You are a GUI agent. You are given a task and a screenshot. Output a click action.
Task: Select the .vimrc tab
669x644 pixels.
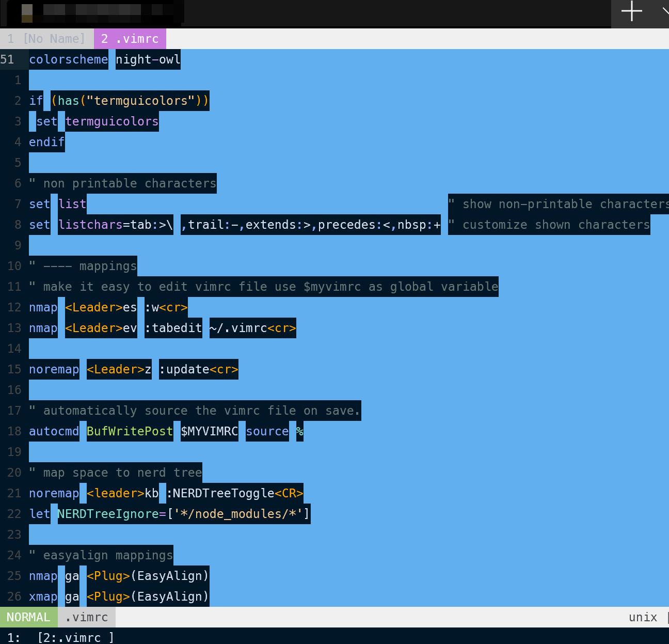click(130, 39)
